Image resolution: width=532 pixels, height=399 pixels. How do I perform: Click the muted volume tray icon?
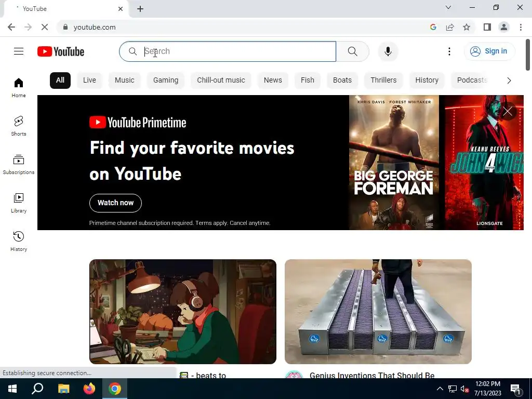(464, 389)
